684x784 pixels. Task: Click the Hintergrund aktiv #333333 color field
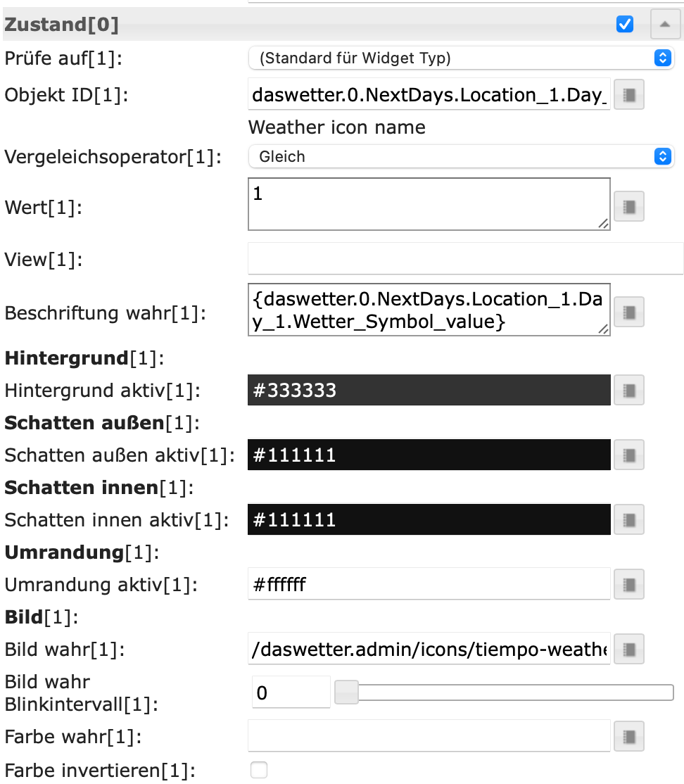click(x=429, y=390)
